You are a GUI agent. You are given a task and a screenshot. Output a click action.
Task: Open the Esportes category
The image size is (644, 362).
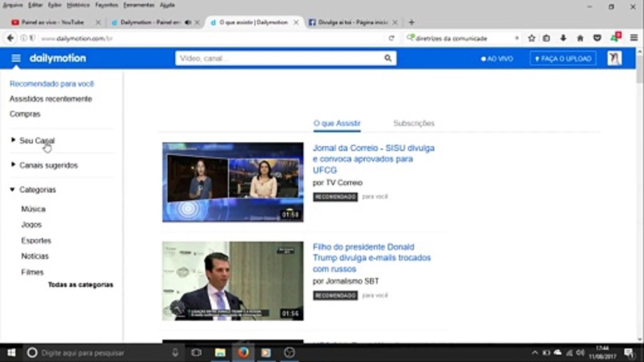coord(36,240)
